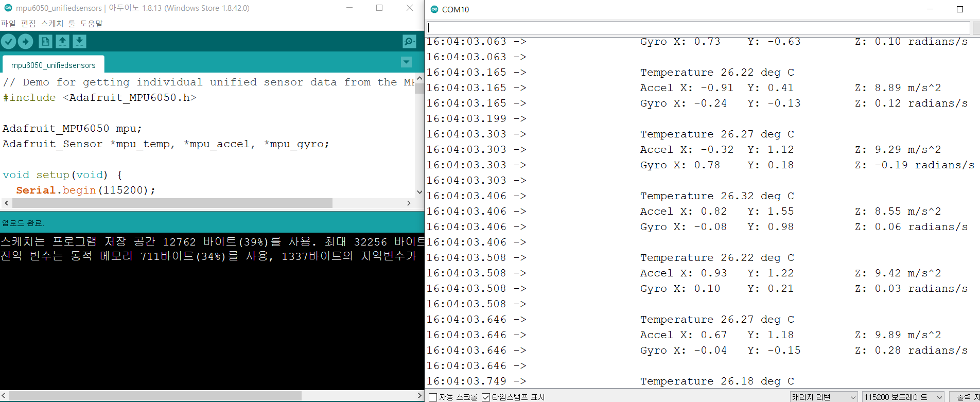Open the 도움말 menu
Image resolution: width=980 pixels, height=402 pixels.
[91, 24]
